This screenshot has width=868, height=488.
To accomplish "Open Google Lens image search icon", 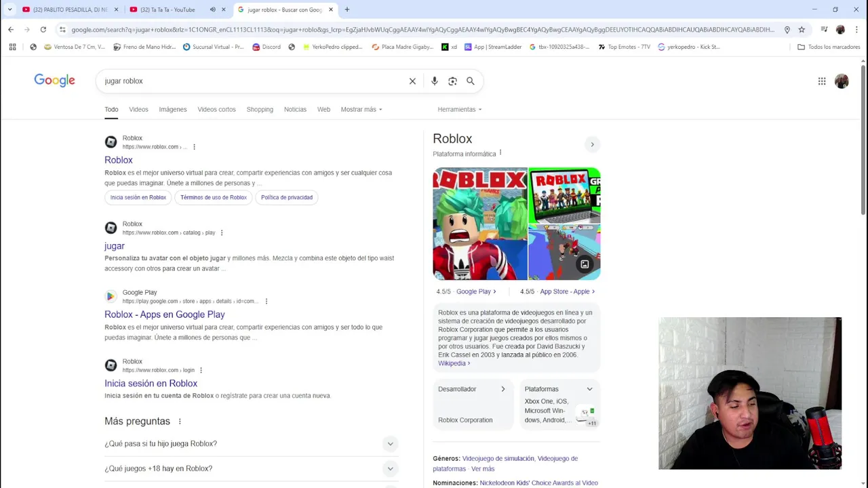I will (x=452, y=81).
